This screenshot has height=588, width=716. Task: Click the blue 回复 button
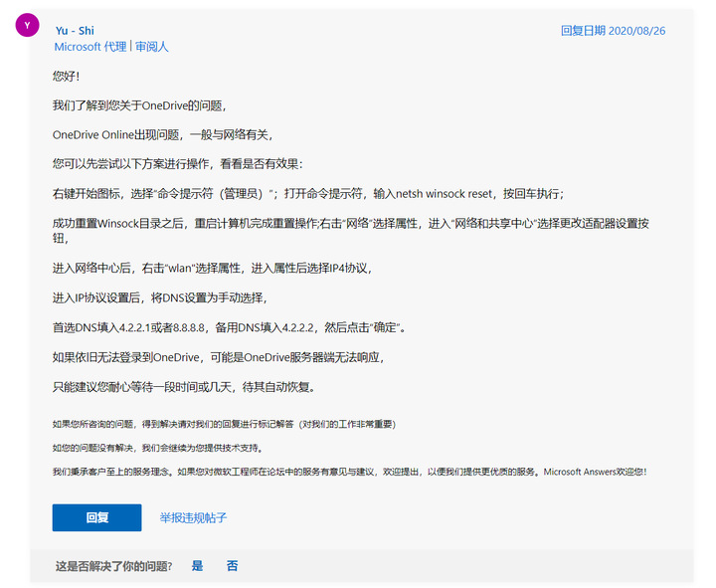tap(96, 517)
